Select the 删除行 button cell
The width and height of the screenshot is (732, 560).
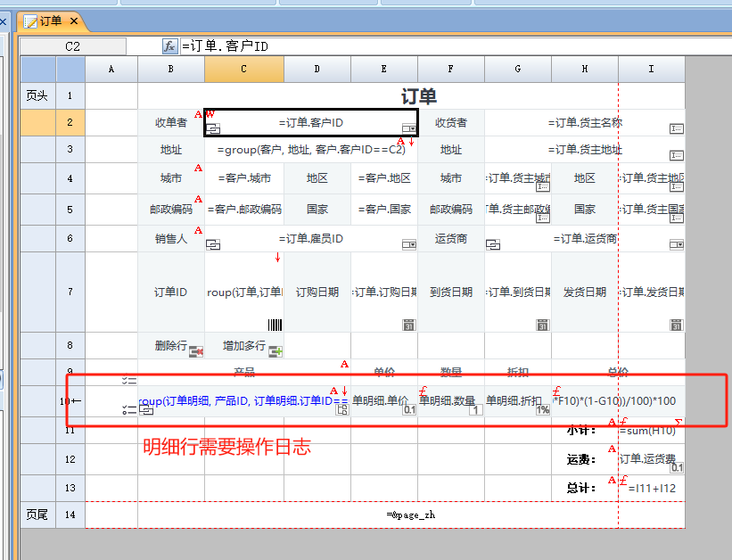[170, 346]
